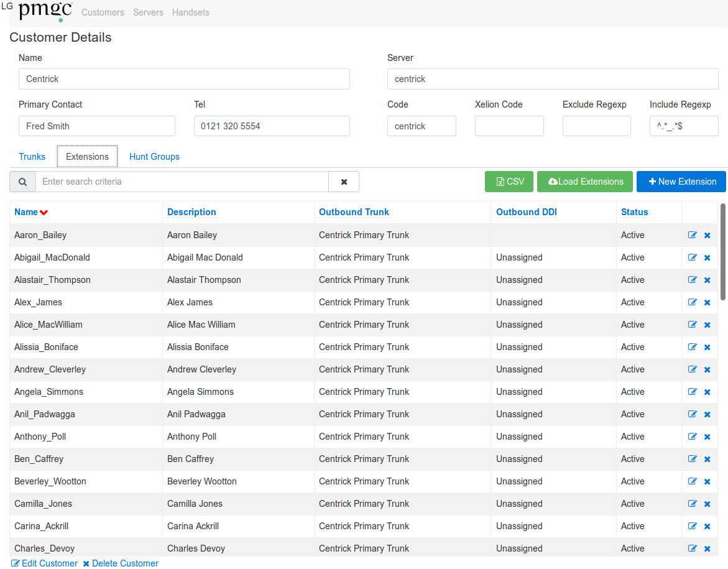
Task: Delete the Abigail_MacDonald extension via x icon
Action: 707,257
